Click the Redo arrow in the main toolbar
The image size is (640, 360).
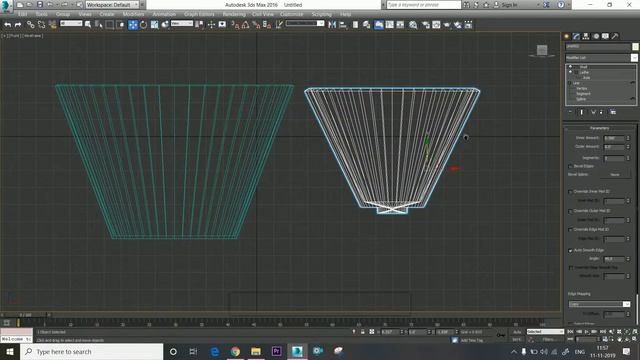[18, 25]
